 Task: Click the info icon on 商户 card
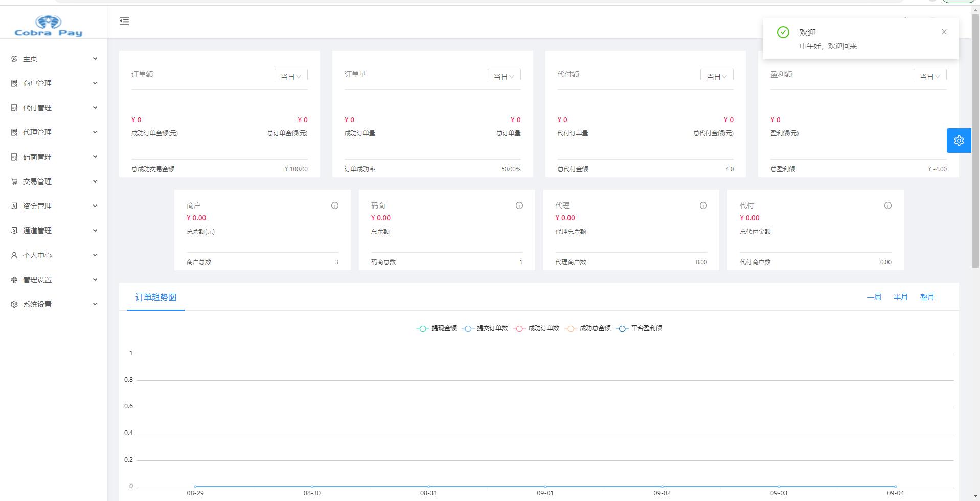tap(335, 206)
